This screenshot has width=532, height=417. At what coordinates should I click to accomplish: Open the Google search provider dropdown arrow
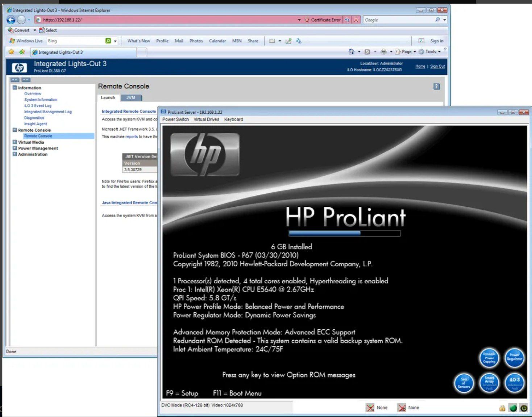point(445,20)
